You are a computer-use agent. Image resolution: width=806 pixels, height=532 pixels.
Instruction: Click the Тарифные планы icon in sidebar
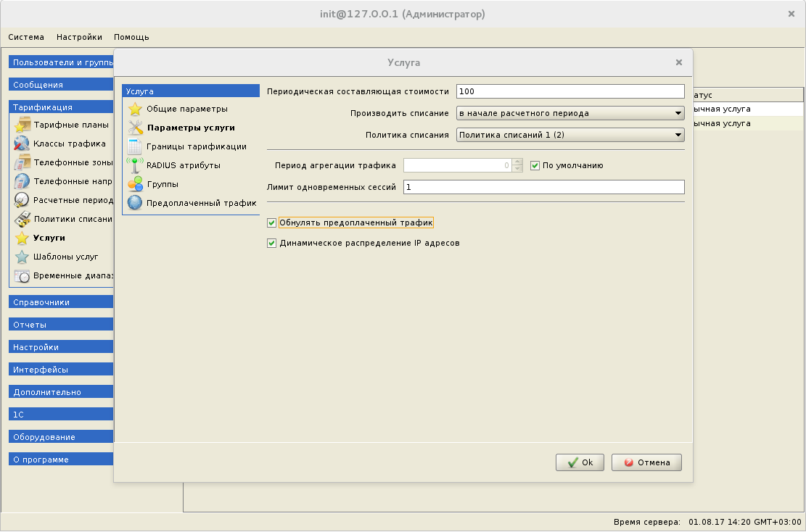pos(22,125)
